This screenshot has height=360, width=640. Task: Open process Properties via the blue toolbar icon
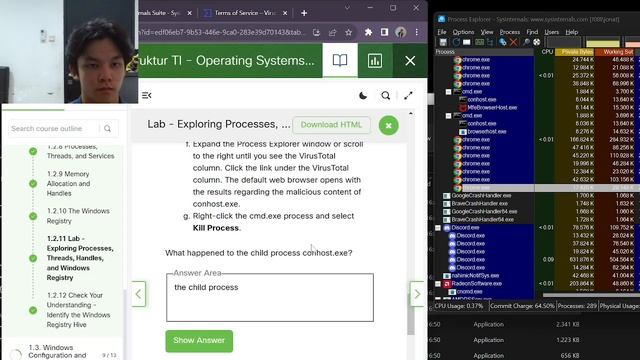[503, 42]
